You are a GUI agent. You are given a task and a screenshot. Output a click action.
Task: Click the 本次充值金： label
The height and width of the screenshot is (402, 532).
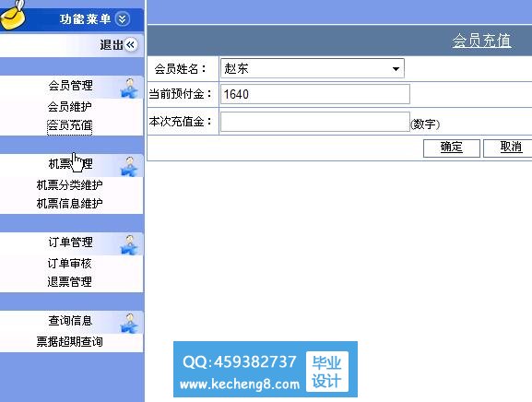180,122
